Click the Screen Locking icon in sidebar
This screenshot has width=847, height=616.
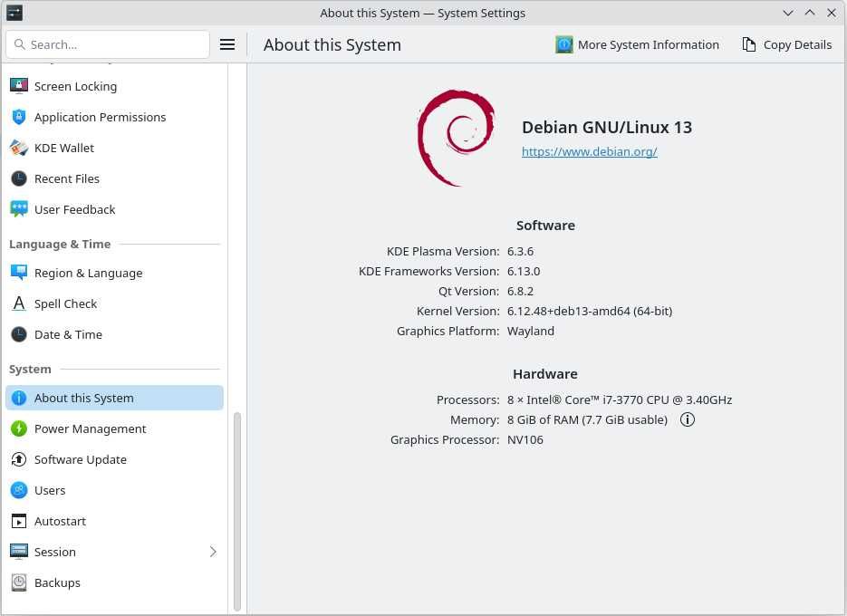(19, 86)
